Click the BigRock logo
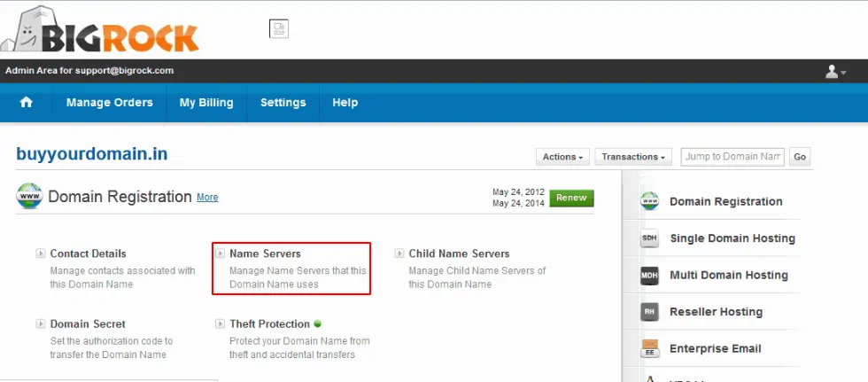The width and height of the screenshot is (868, 382). (x=99, y=30)
